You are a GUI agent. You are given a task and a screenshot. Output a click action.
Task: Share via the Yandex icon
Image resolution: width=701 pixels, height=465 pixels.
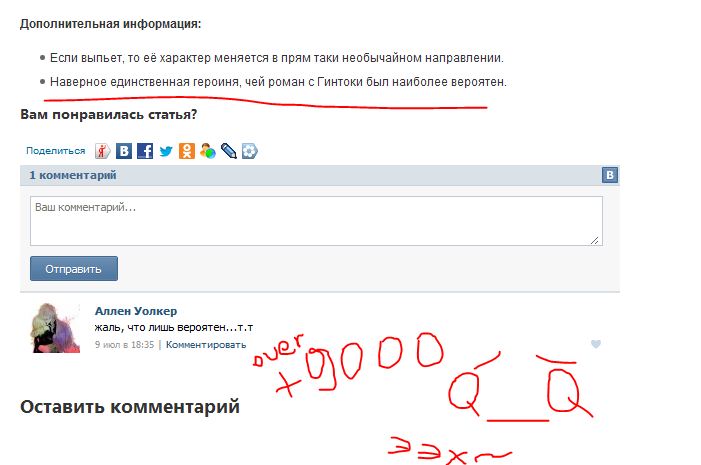[x=102, y=151]
